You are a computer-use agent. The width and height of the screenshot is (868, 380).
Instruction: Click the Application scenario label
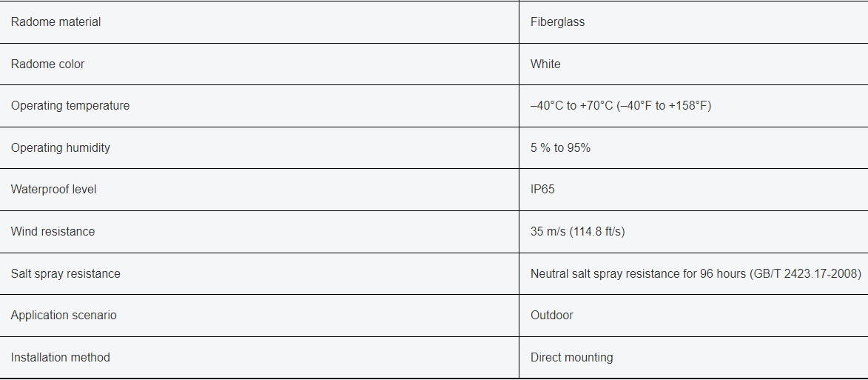pyautogui.click(x=64, y=316)
